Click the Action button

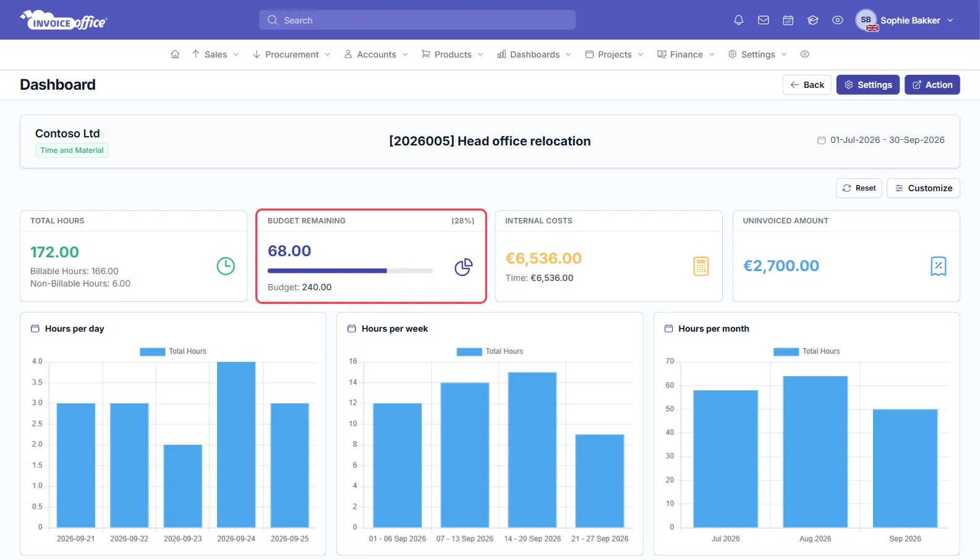(932, 85)
